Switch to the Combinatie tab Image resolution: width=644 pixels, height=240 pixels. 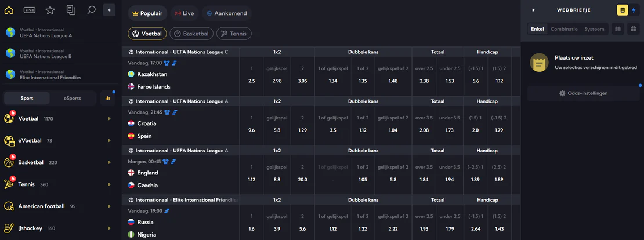[564, 29]
